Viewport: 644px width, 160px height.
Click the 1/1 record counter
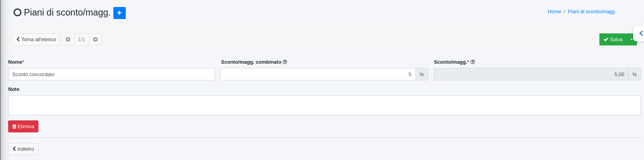[82, 40]
